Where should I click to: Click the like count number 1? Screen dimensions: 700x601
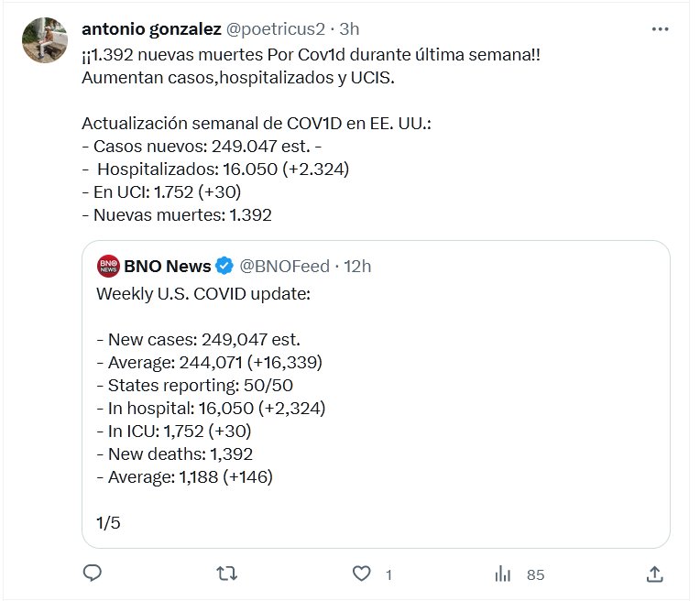pos(388,574)
